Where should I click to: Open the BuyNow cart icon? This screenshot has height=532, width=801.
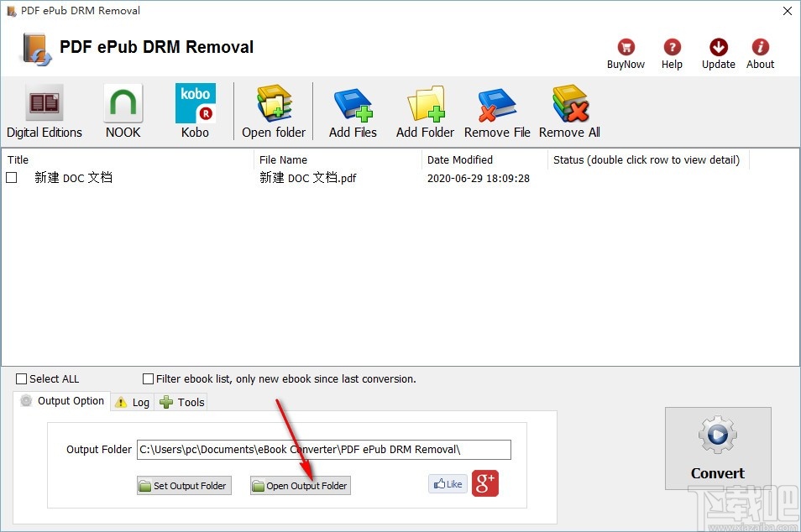tap(626, 54)
